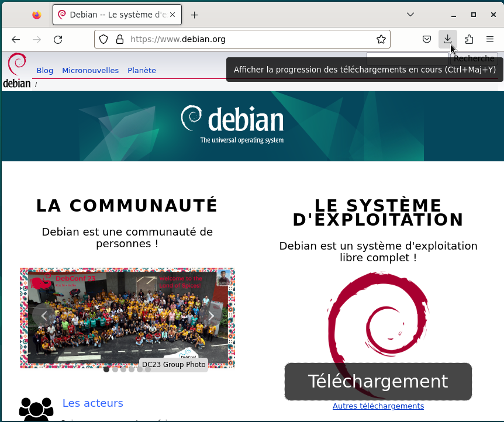Screen dimensions: 504x422
Task: Open the Planète link
Action: click(x=141, y=70)
